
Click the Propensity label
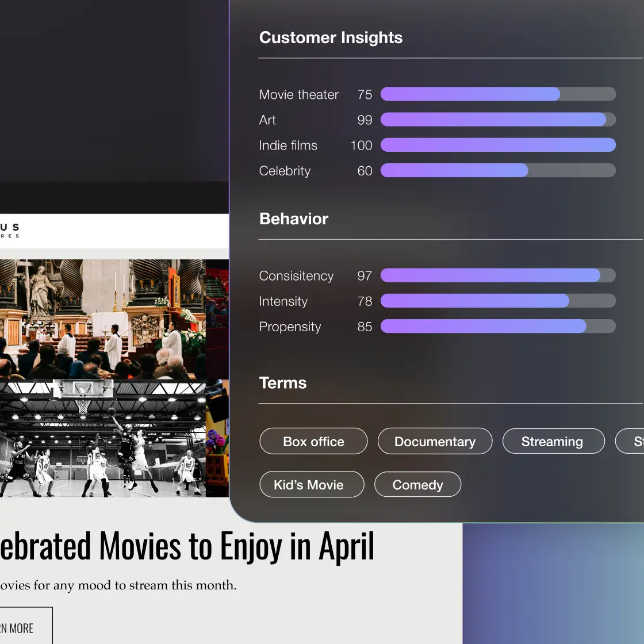tap(290, 327)
